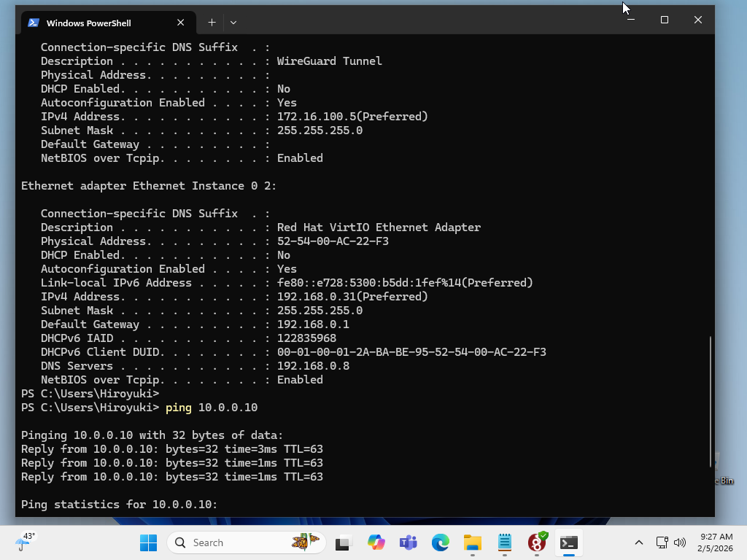Click the DHCPv6 Client DUID value
The image size is (747, 560).
(411, 352)
